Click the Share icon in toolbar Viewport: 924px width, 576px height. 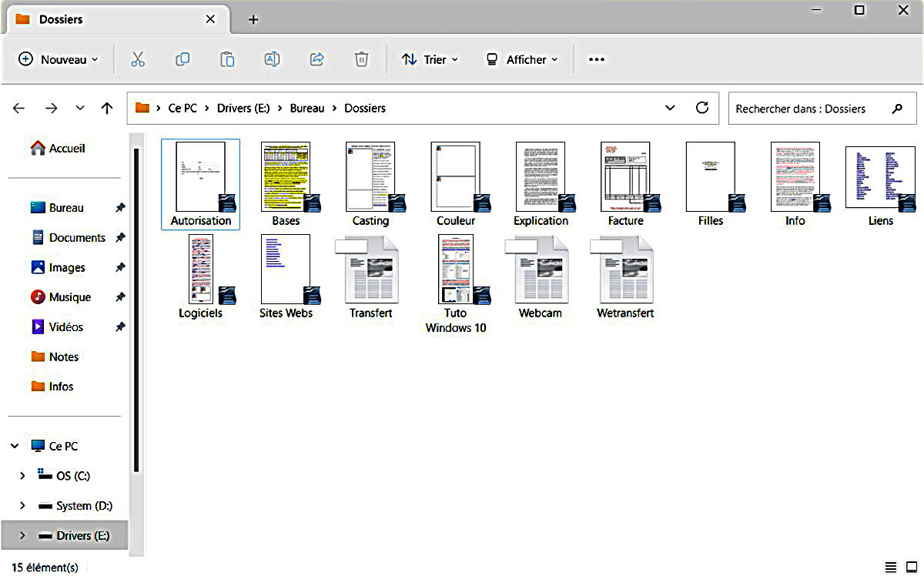[x=316, y=59]
